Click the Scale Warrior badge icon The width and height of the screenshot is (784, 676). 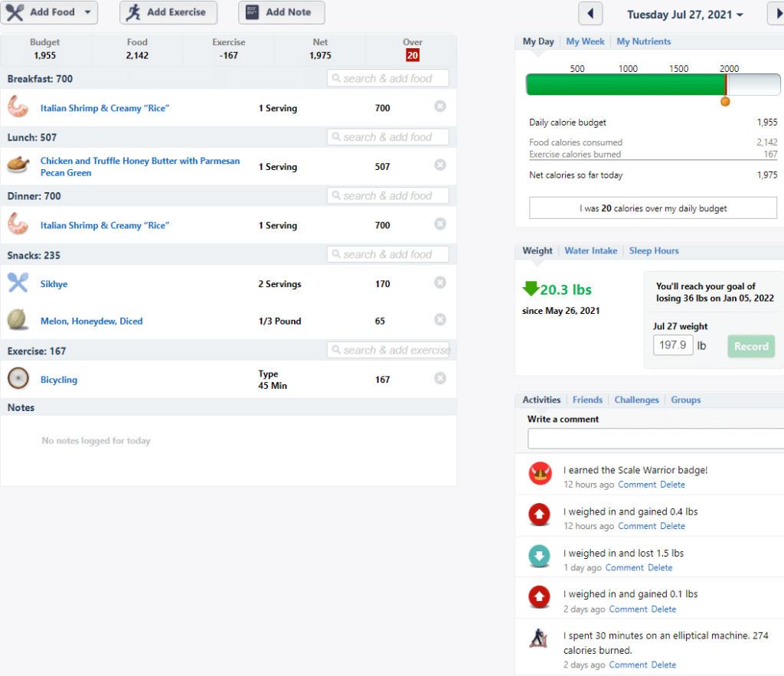540,473
